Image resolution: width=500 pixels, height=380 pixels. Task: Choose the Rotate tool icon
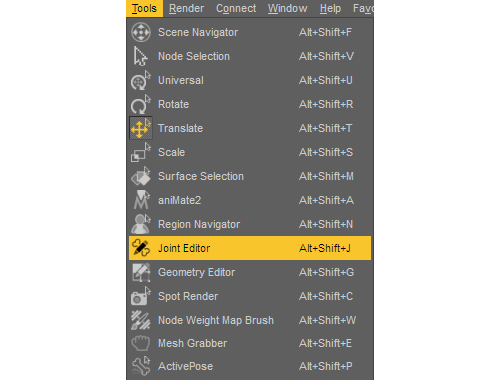[x=140, y=104]
